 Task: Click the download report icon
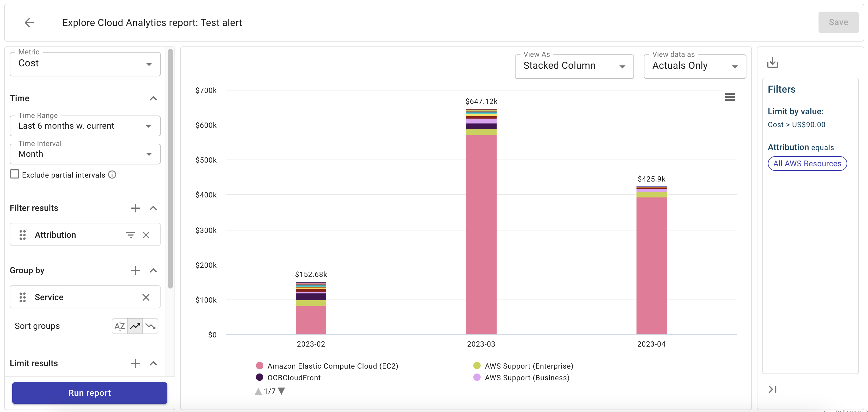772,62
